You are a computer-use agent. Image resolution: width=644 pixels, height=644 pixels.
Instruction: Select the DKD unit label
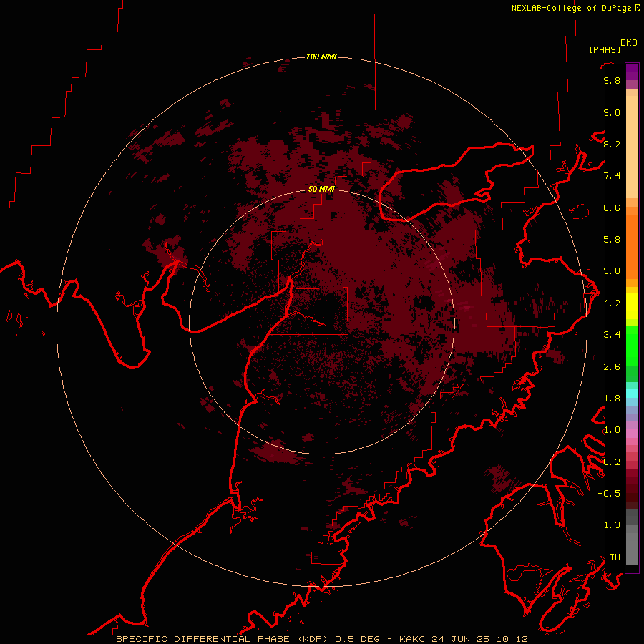click(629, 43)
